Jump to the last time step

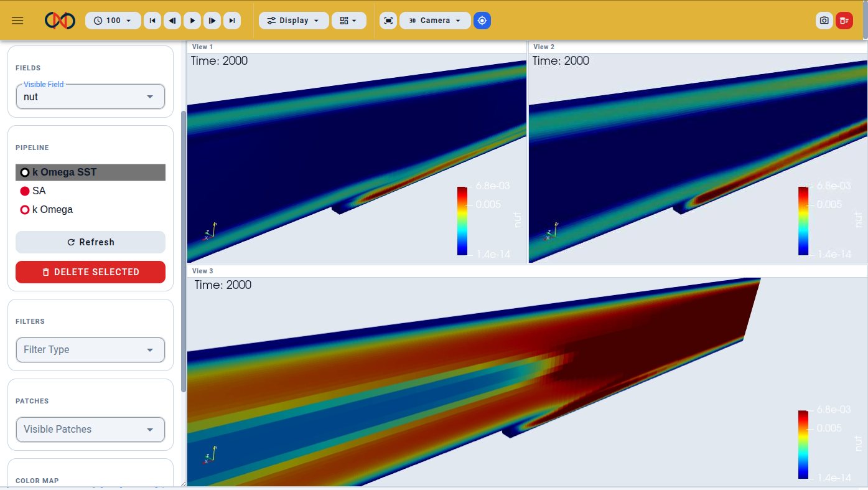pos(232,21)
